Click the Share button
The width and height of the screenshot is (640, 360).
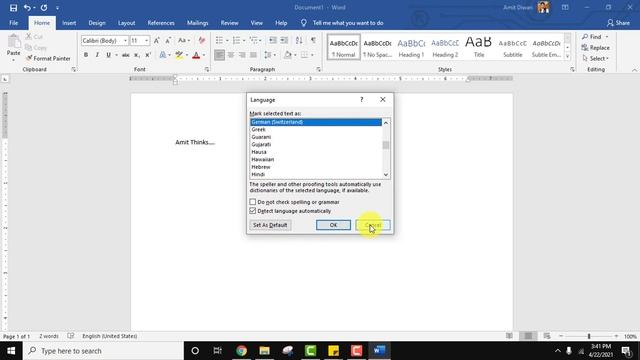[618, 23]
